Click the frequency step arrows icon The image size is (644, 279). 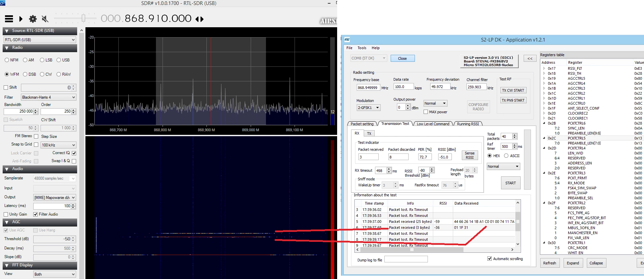(x=199, y=19)
